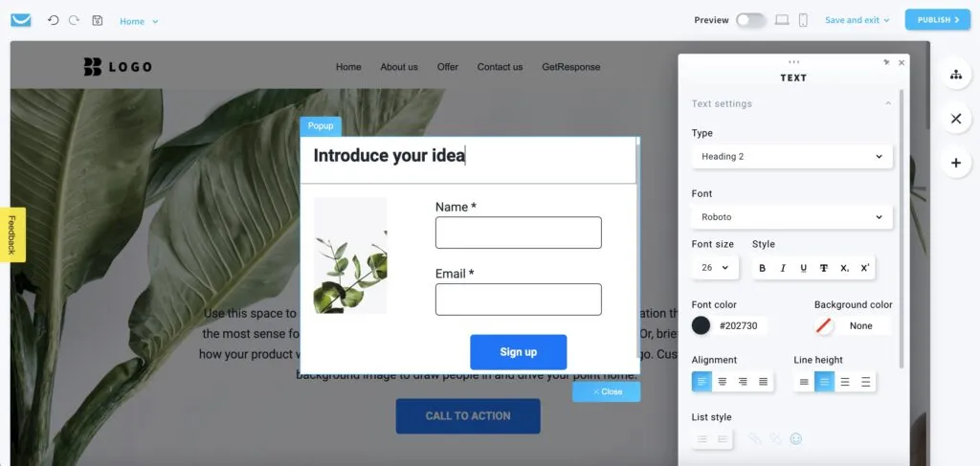Image resolution: width=980 pixels, height=466 pixels.
Task: Click the save page icon
Action: [x=98, y=20]
